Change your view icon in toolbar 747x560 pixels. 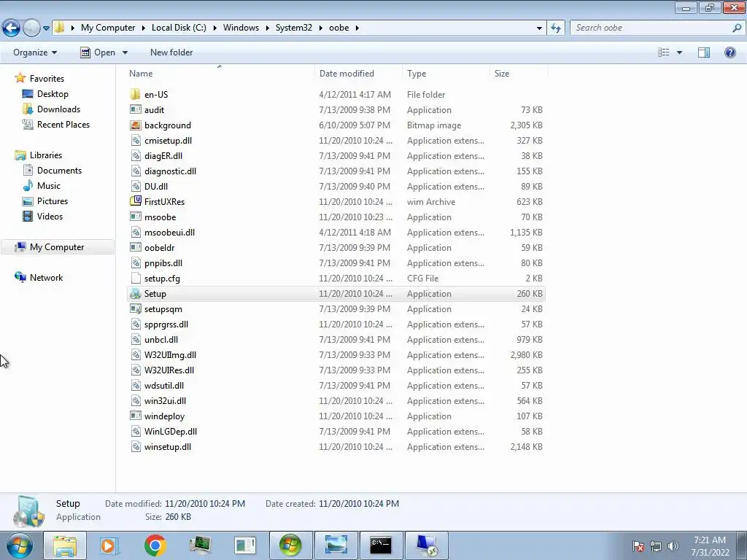664,52
